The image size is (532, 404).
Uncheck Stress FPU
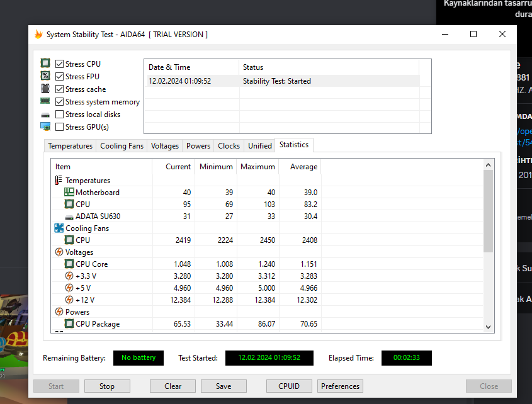59,76
